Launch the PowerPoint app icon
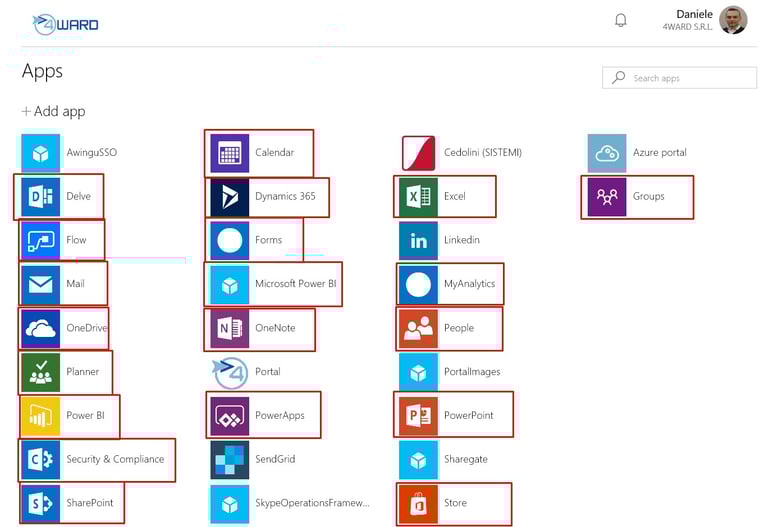The width and height of the screenshot is (769, 527). (418, 415)
